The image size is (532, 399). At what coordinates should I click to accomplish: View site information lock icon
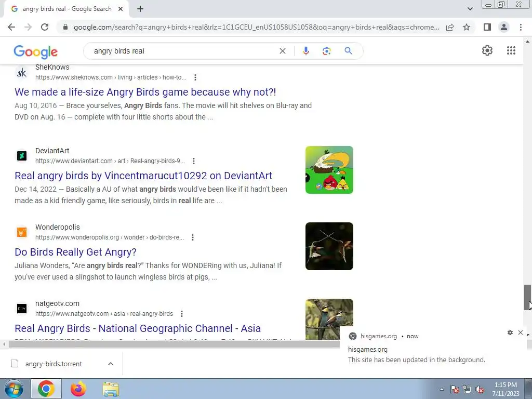tap(65, 27)
